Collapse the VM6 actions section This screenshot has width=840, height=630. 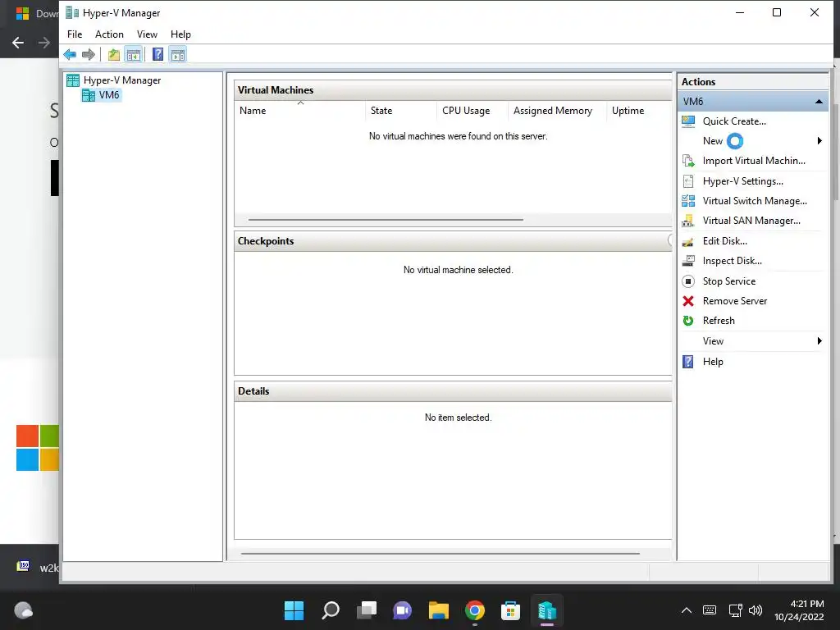point(819,102)
